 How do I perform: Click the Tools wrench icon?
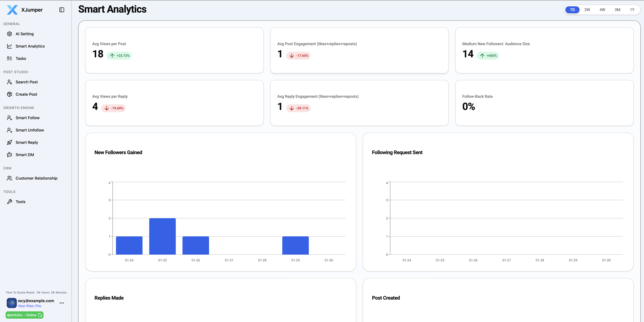point(10,202)
